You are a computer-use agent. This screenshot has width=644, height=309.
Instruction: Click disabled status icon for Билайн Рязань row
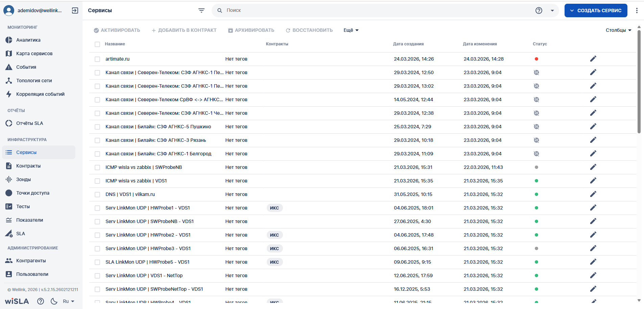point(536,140)
